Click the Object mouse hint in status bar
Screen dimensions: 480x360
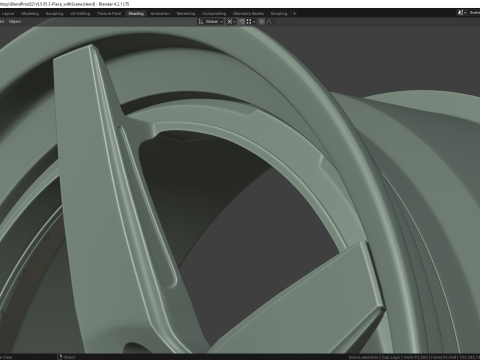(x=66, y=357)
